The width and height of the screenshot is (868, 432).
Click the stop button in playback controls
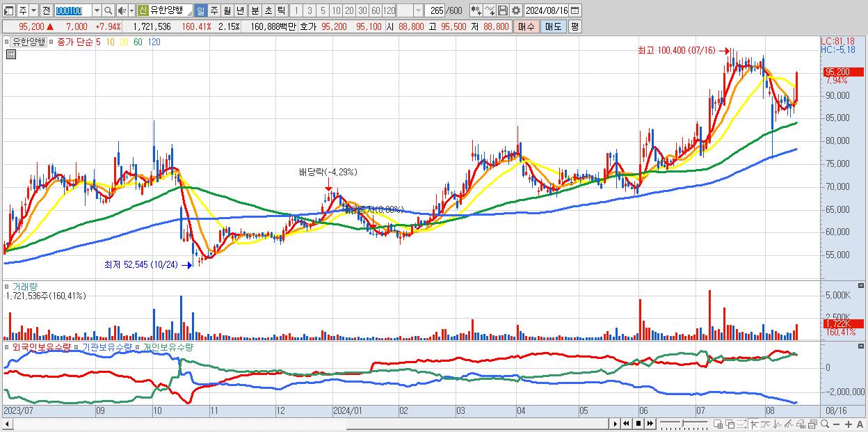638,424
